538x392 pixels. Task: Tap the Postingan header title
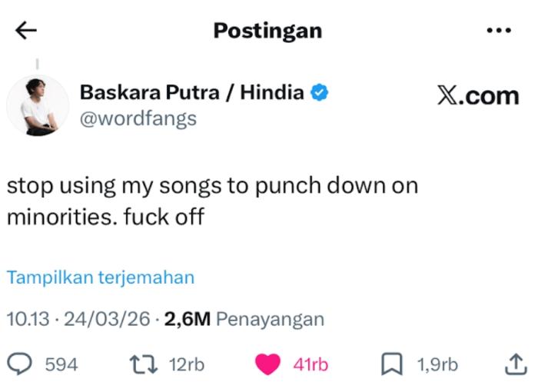(x=267, y=30)
